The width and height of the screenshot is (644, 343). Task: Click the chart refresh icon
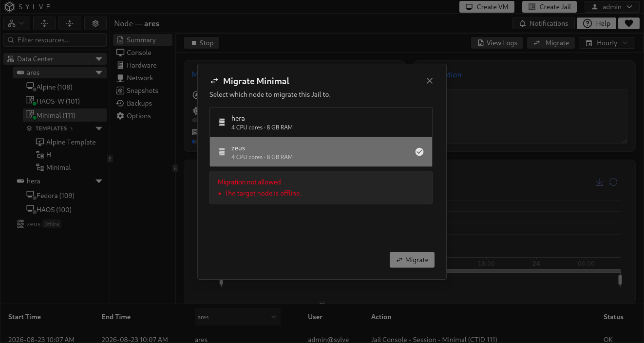tap(613, 182)
